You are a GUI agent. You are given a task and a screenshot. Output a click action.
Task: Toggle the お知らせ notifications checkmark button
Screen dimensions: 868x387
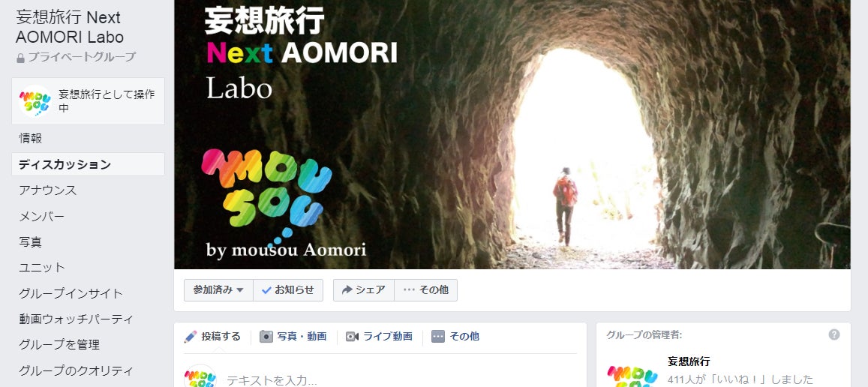pos(288,290)
